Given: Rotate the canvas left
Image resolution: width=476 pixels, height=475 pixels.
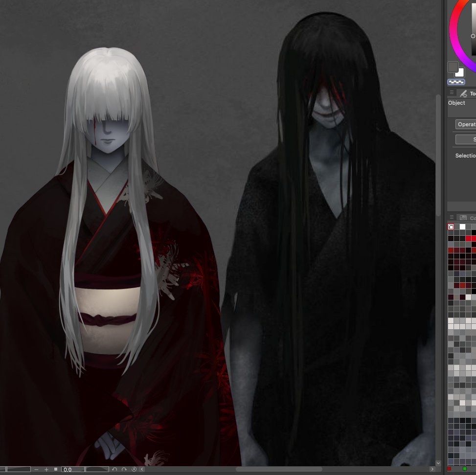Looking at the screenshot, I should pyautogui.click(x=114, y=469).
